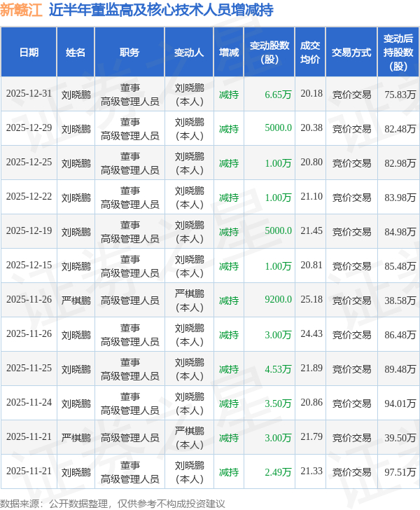Click the post-change holding 86.48万
Image resolution: width=420 pixels, height=510 pixels.
400,335
